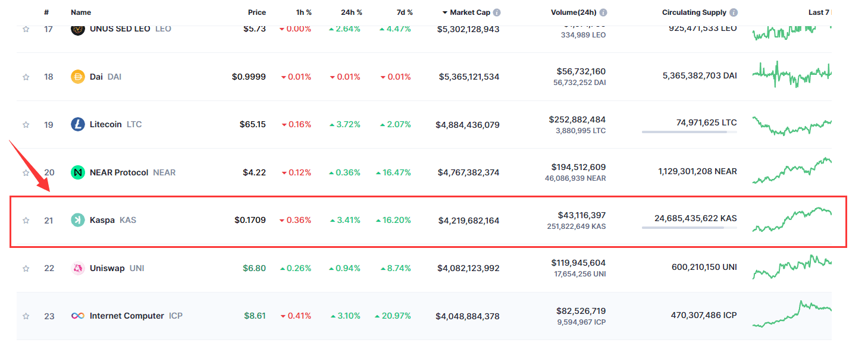
Task: Sort by Name column header
Action: pyautogui.click(x=81, y=12)
